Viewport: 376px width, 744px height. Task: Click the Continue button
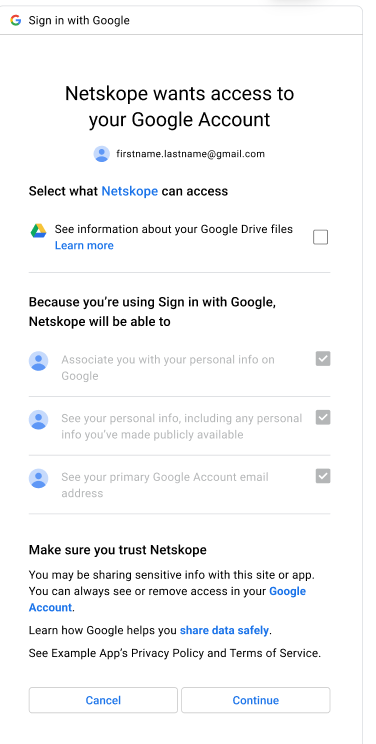point(255,700)
